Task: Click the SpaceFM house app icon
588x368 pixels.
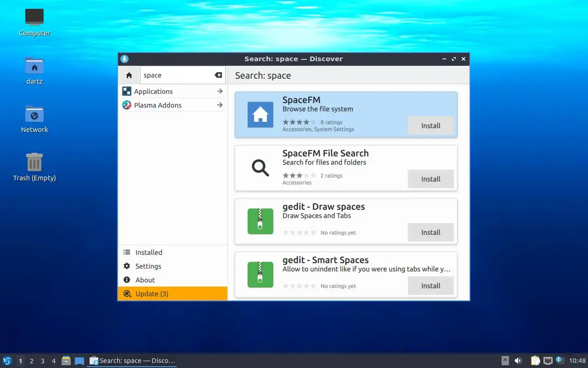Action: [x=260, y=115]
